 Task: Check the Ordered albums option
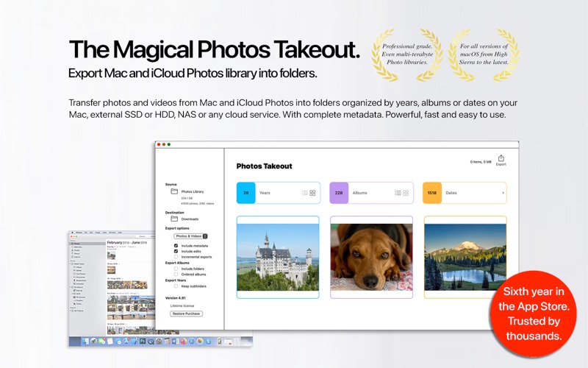[x=176, y=274]
